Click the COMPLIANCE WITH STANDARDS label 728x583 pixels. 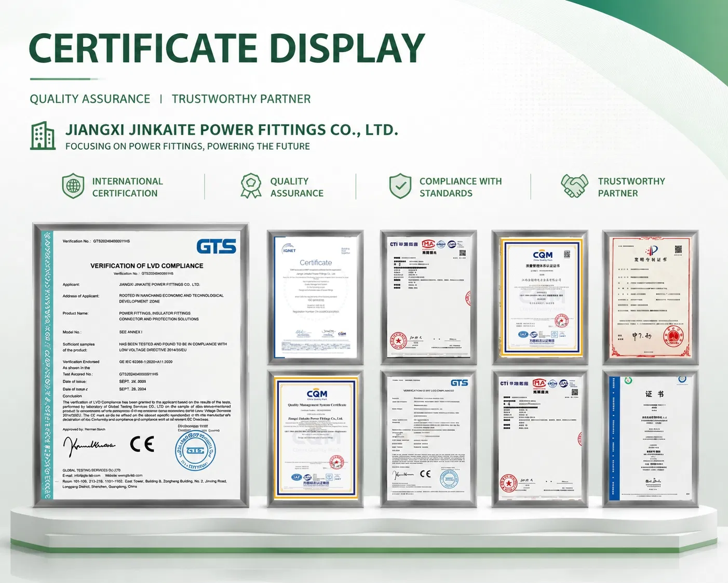[461, 187]
